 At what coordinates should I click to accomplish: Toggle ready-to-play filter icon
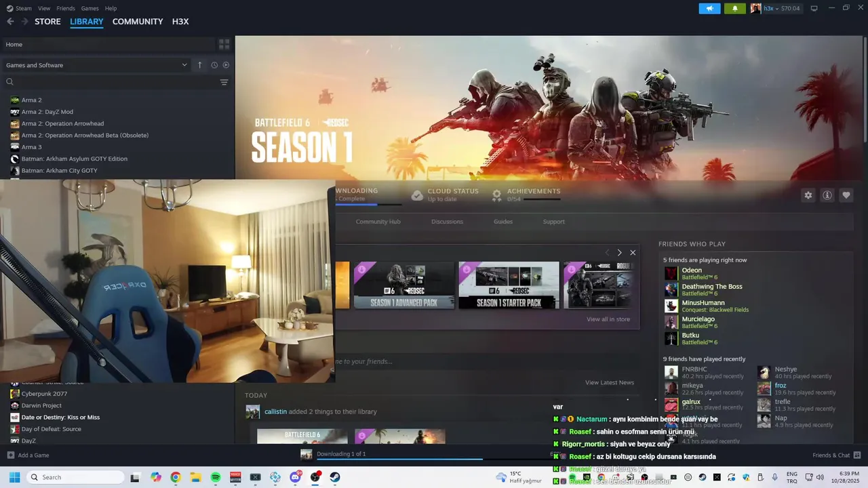(226, 65)
